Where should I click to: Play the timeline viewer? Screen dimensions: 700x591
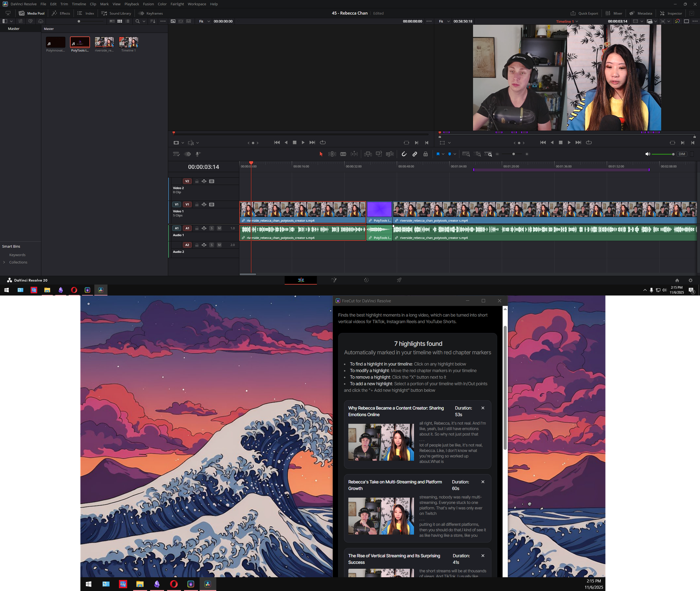click(x=569, y=142)
